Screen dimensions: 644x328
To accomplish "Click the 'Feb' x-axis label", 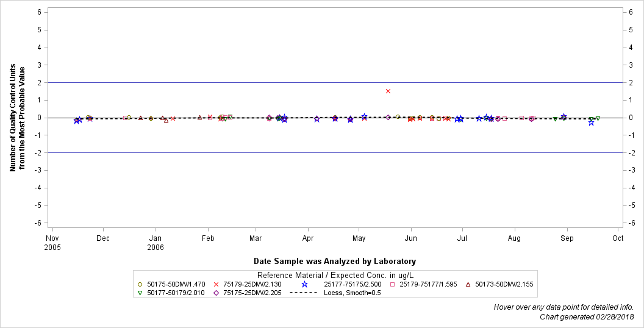I will pos(208,238).
